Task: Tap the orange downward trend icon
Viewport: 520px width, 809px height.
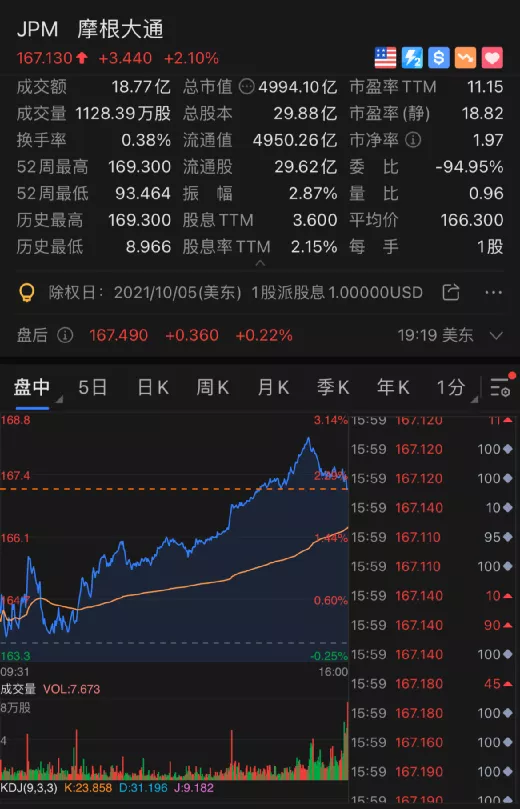Action: coord(465,58)
